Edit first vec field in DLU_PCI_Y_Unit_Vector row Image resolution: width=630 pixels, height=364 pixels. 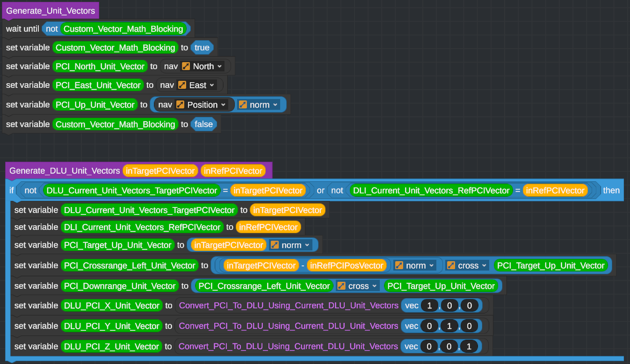pos(429,326)
